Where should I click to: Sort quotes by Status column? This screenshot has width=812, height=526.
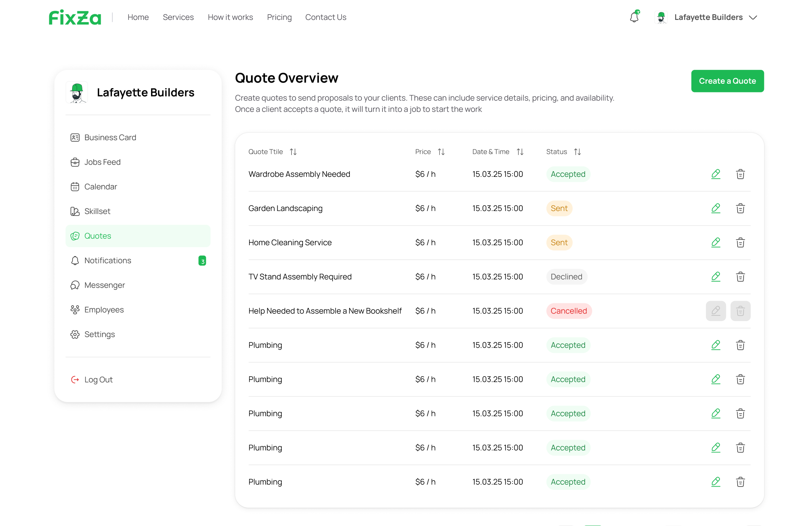coord(578,152)
